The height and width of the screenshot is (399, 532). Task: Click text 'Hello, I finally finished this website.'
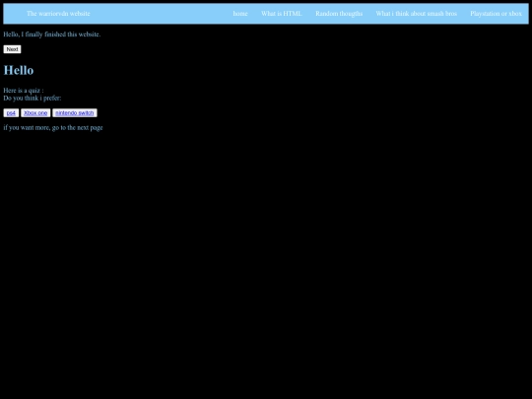coord(52,34)
